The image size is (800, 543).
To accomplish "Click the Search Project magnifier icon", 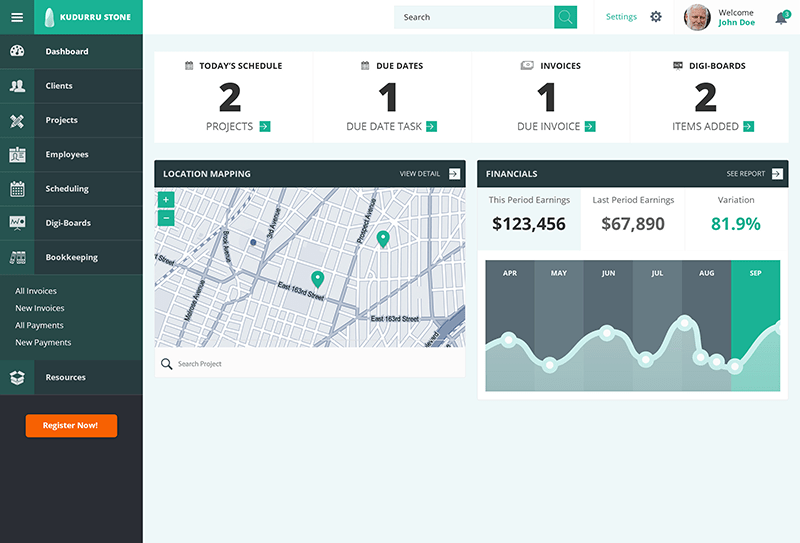I will 166,364.
